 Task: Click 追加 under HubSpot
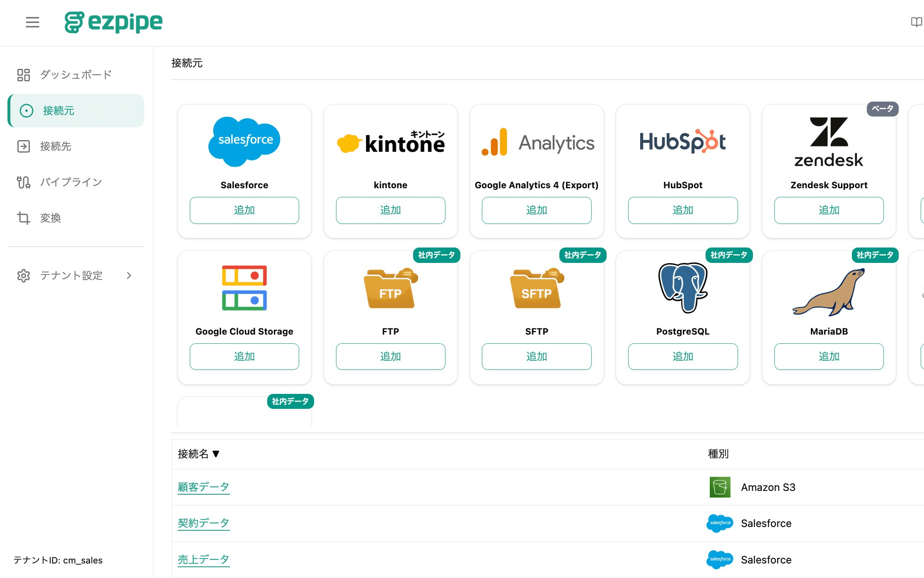click(x=683, y=210)
